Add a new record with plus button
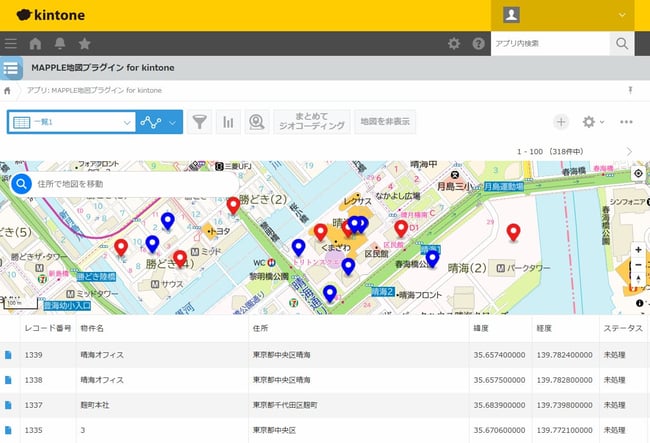 pos(561,122)
